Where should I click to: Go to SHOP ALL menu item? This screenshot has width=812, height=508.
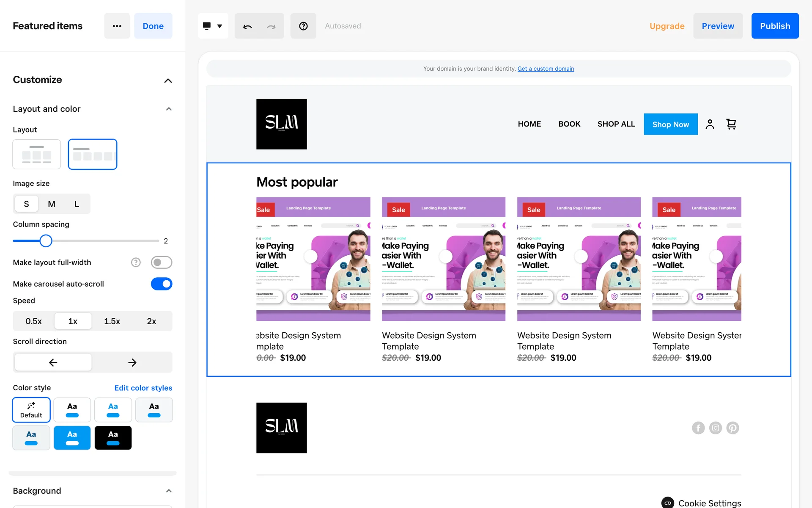[x=616, y=124]
